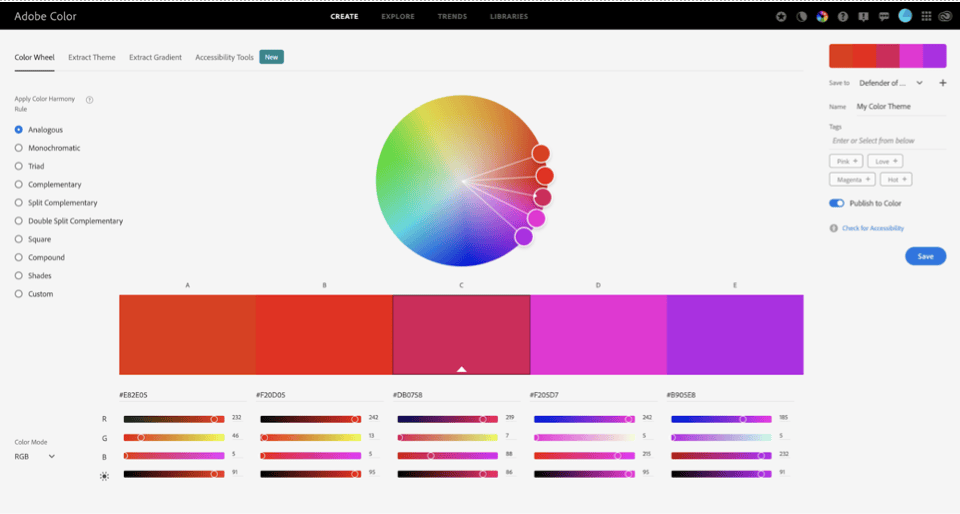Open the Color Mode RGB dropdown
Screen dimensions: 960x514
[35, 456]
